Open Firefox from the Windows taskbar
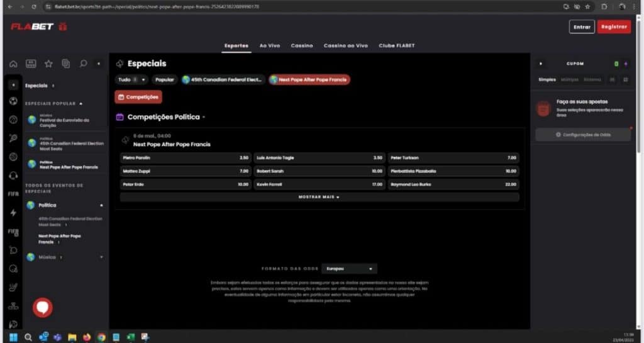The width and height of the screenshot is (644, 343). coord(86,337)
